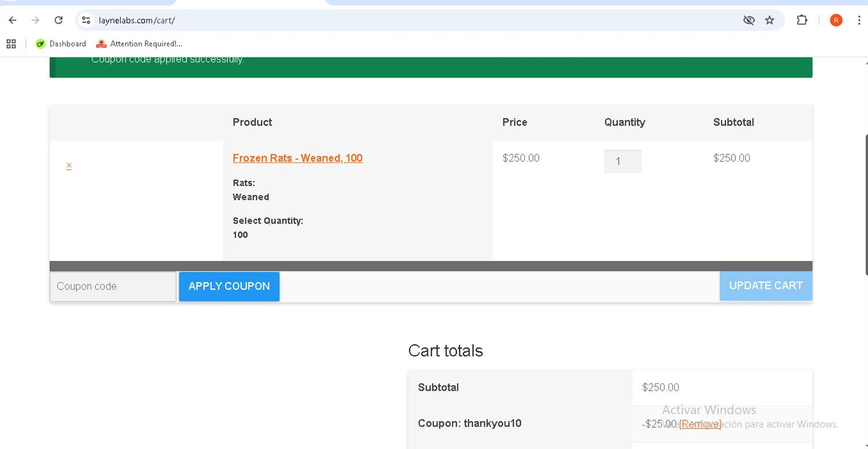Select the Subtotal column header

733,122
